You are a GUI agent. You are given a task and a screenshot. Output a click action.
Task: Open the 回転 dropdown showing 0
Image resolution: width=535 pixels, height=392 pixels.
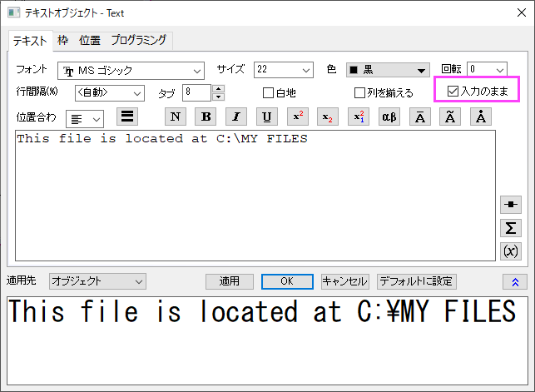pos(487,70)
